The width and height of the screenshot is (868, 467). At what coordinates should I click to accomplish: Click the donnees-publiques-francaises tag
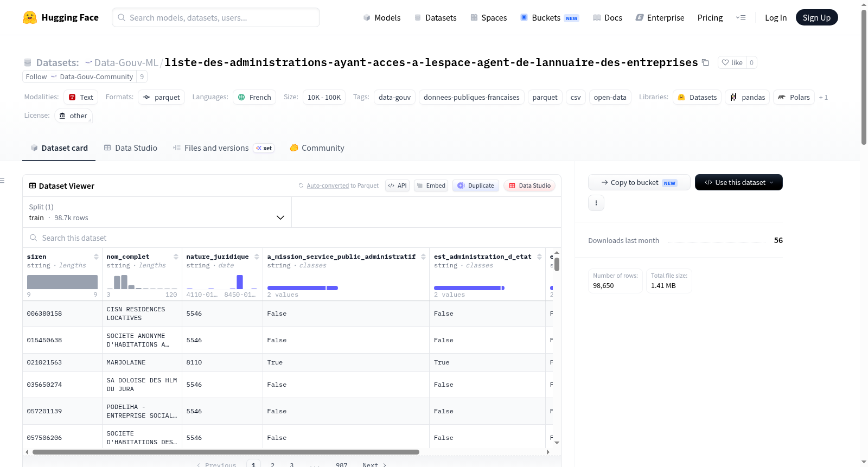(471, 97)
